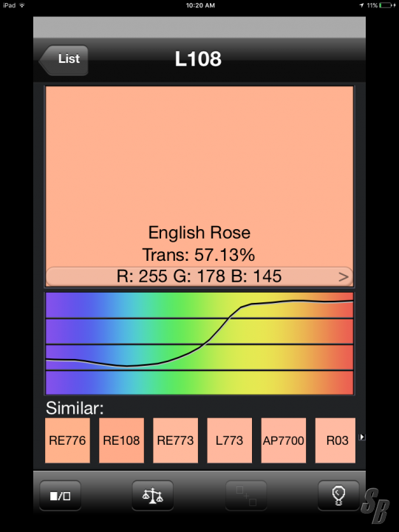Select similar color swatch R03
This screenshot has height=532, width=399.
coord(335,440)
